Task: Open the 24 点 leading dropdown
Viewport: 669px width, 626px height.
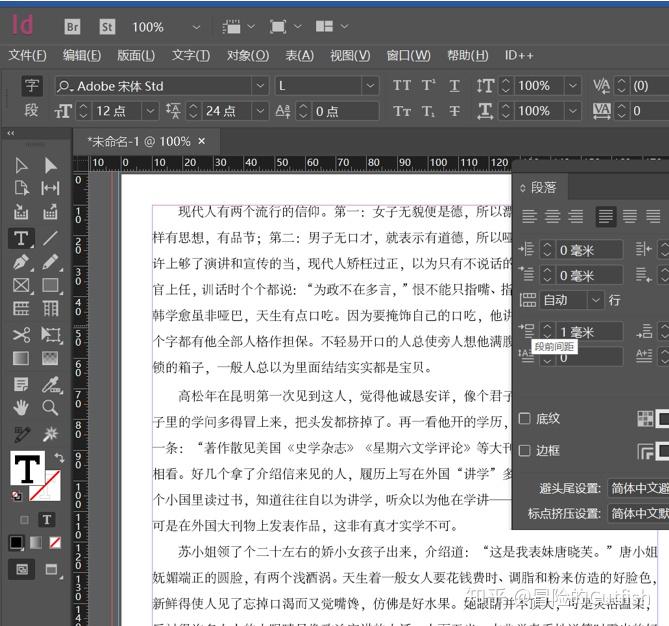Action: click(260, 111)
